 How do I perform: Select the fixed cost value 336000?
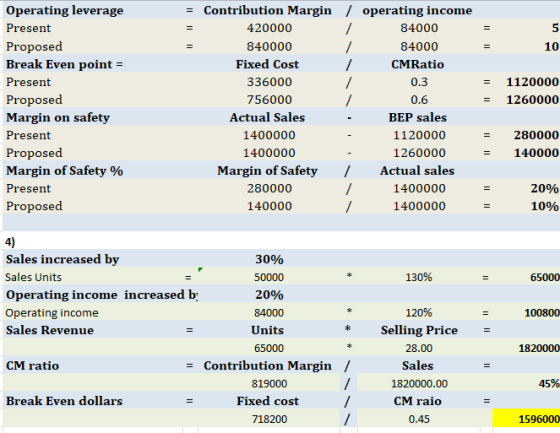click(x=269, y=82)
